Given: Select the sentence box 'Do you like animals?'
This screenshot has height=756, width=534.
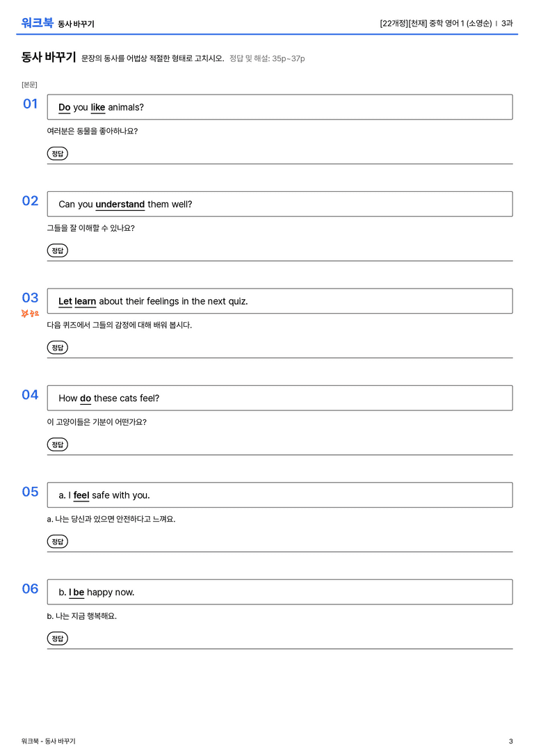Looking at the screenshot, I should tap(280, 107).
